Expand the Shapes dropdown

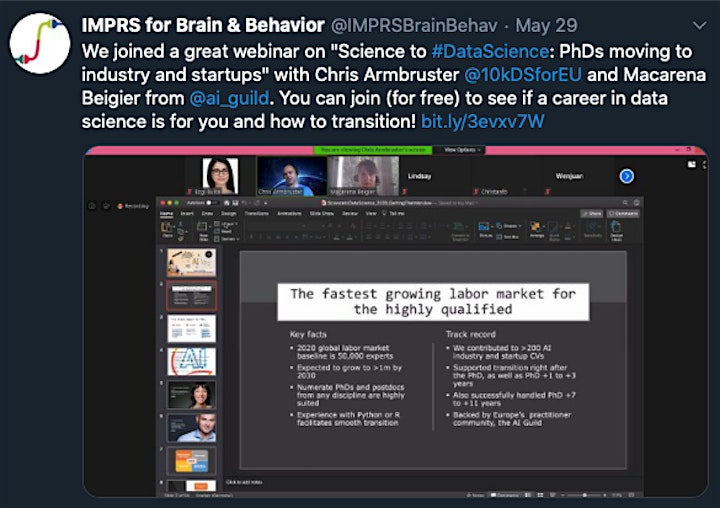coord(509,226)
